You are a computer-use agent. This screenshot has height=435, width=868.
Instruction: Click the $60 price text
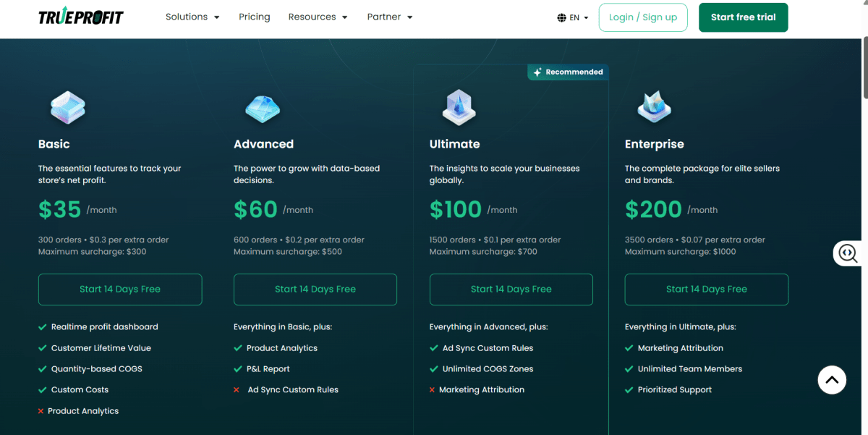click(256, 209)
